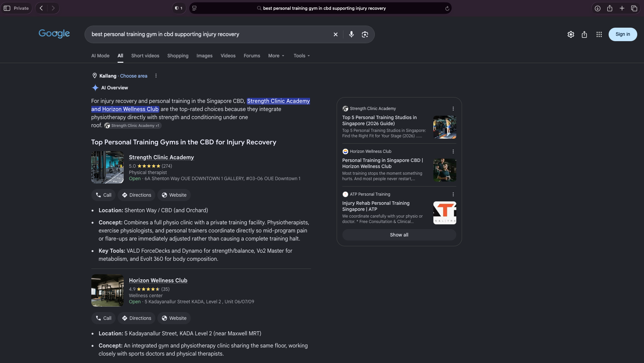Viewport: 644px width, 363px height.
Task: Open a new tab with plus icon
Action: point(622,8)
